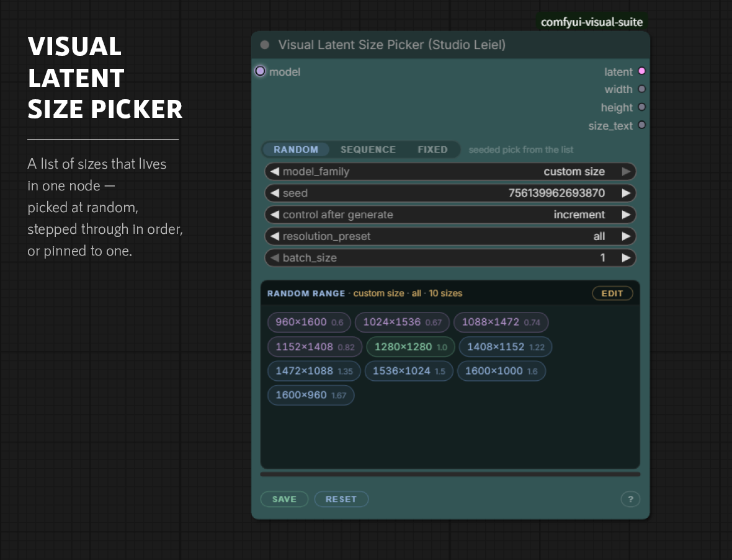Step control after generate forward
This screenshot has height=560, width=732.
[x=626, y=215]
